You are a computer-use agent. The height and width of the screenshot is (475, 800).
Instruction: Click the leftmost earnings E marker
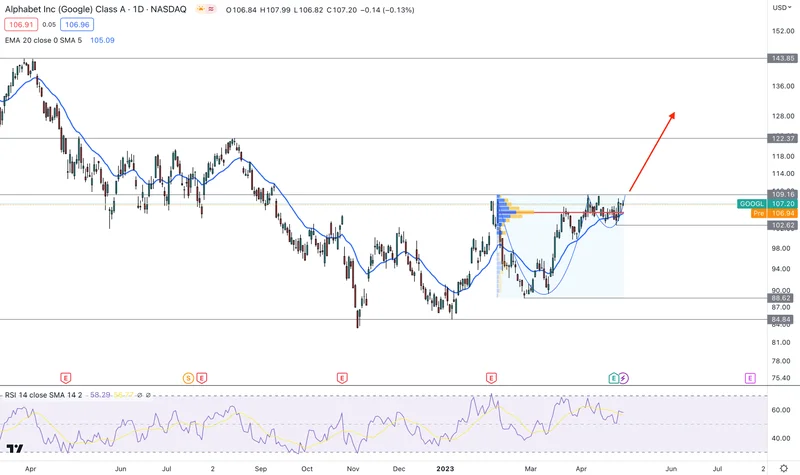pos(65,378)
